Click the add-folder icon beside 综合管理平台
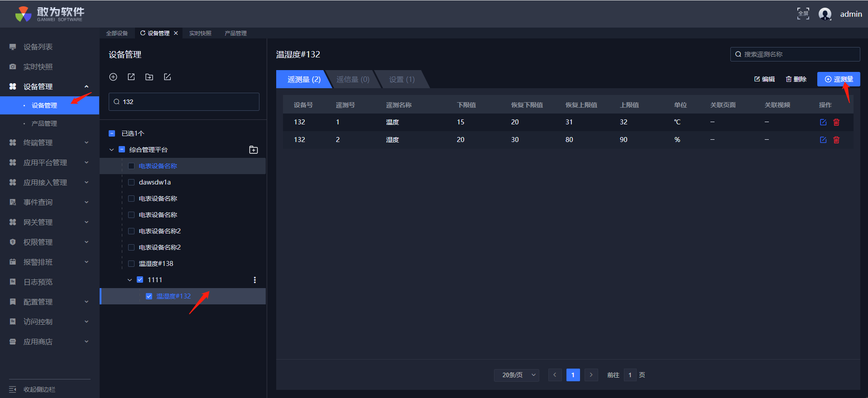 coord(254,150)
